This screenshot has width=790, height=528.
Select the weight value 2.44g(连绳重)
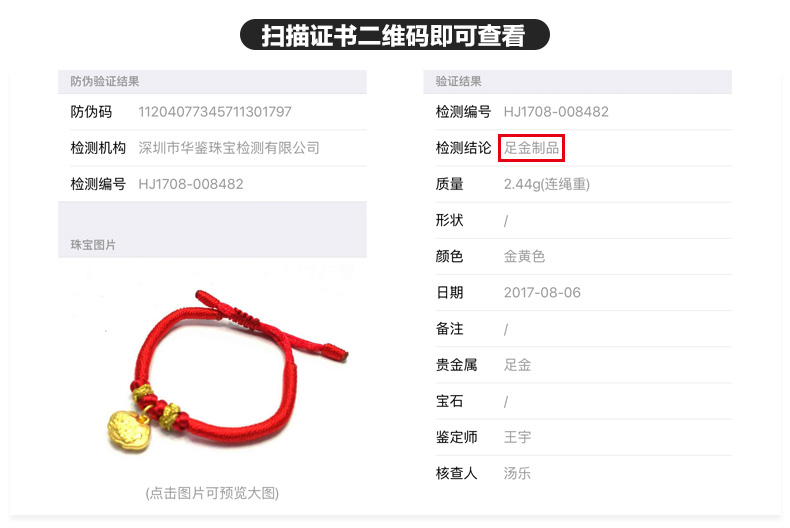pyautogui.click(x=547, y=184)
